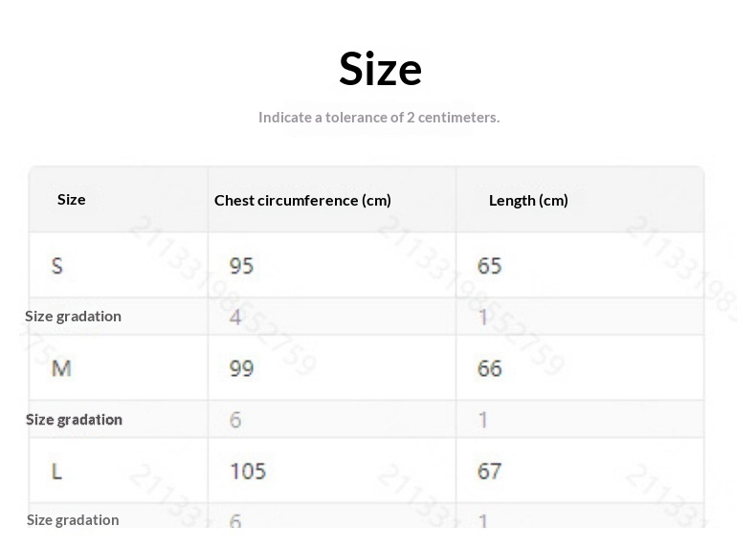Click chest value 95 for size S
This screenshot has width=756, height=547.
click(242, 265)
